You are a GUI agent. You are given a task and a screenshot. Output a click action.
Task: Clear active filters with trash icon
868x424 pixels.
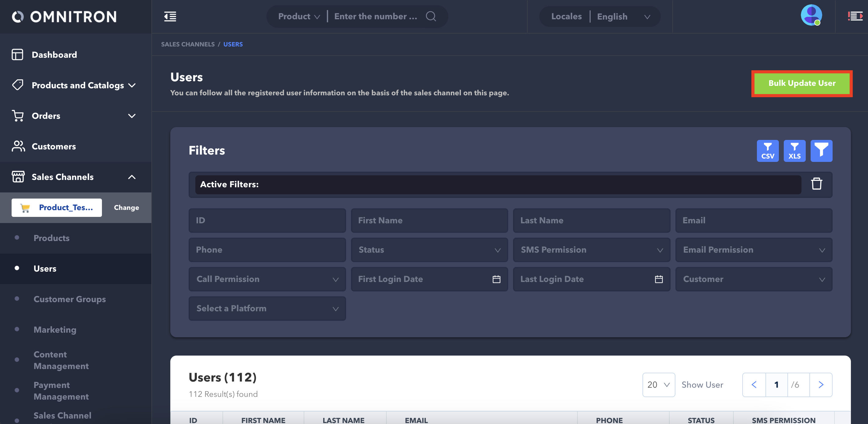click(x=816, y=184)
